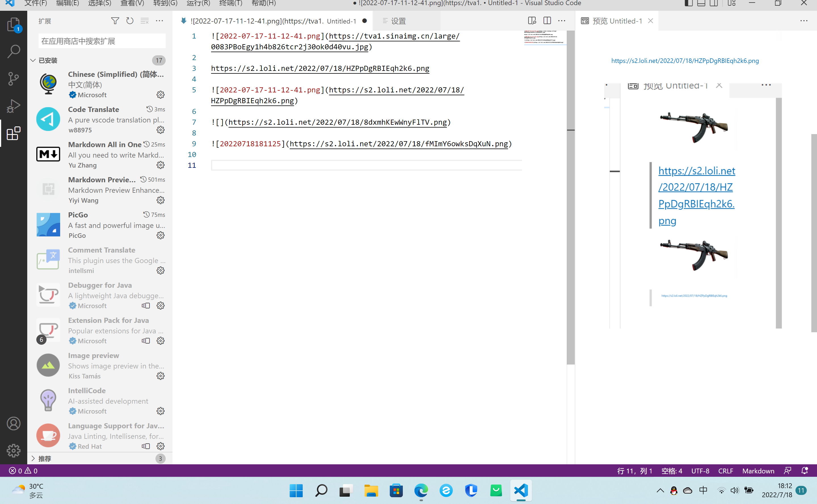Toggle the panel layout button in the title bar
This screenshot has height=504, width=817.
[701, 3]
